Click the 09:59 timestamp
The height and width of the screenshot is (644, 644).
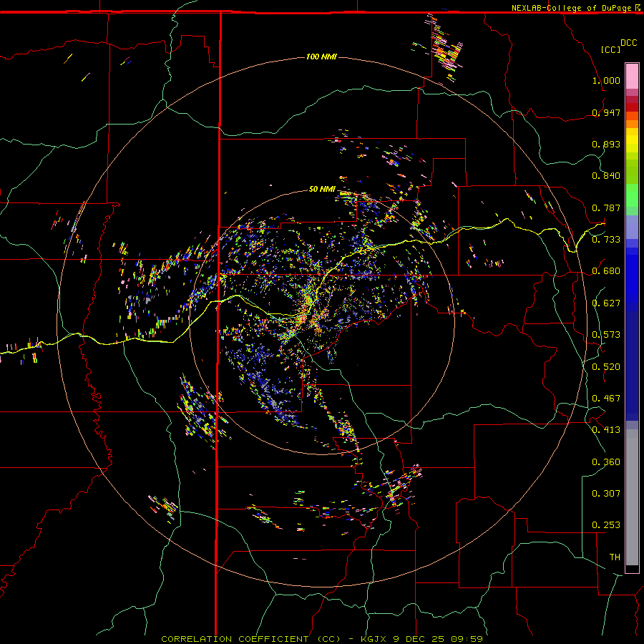tap(466, 639)
